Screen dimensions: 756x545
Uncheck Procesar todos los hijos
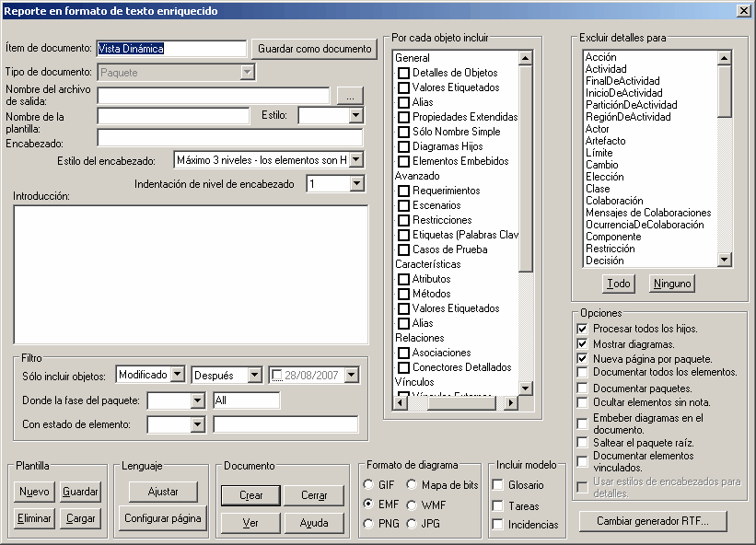(x=583, y=330)
